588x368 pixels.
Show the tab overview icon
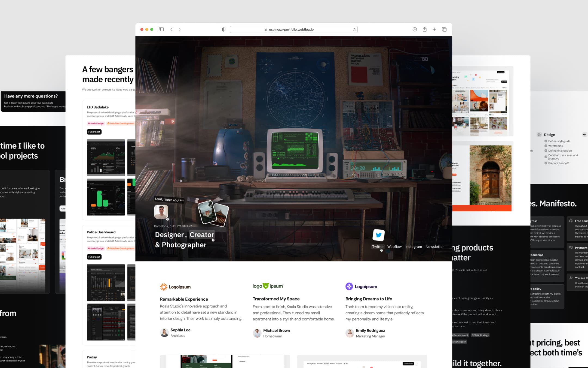(x=444, y=29)
